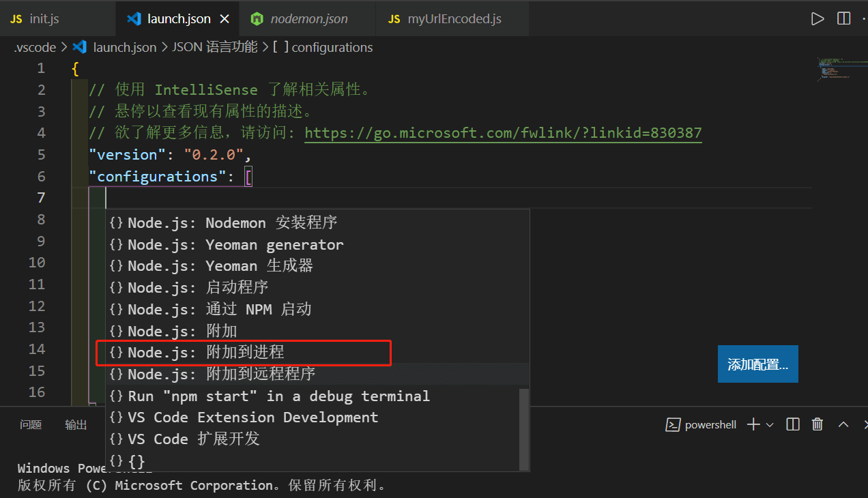
Task: Click the suggestion list scrollbar
Action: point(524,428)
